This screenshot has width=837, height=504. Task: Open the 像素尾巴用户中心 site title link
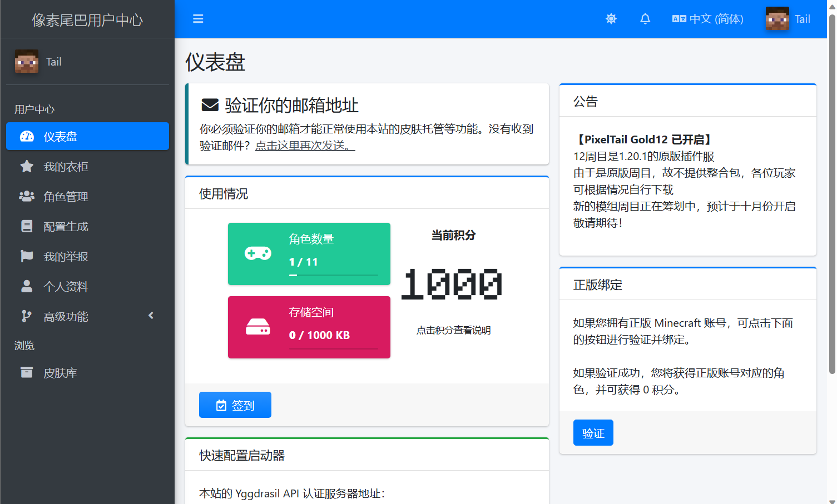pos(87,20)
